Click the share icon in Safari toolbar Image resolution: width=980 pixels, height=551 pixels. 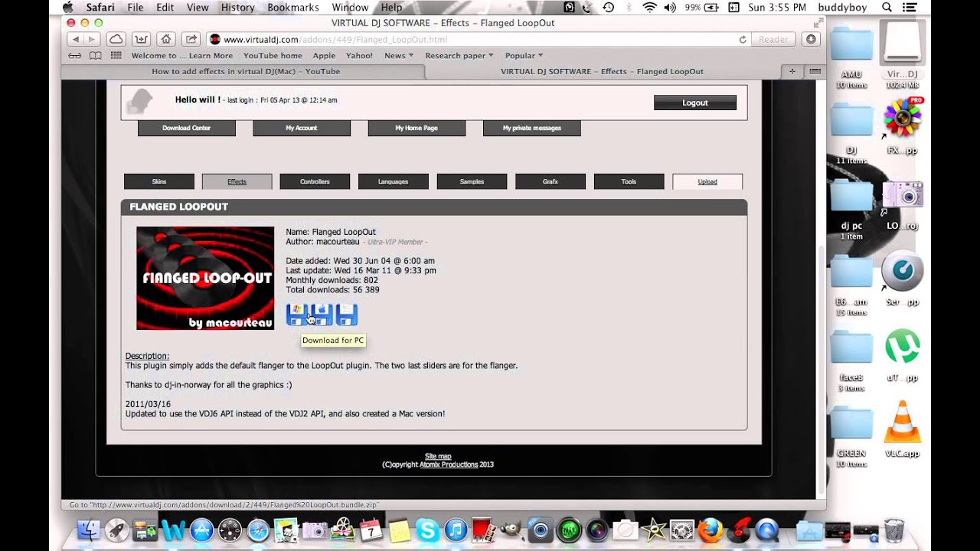191,39
